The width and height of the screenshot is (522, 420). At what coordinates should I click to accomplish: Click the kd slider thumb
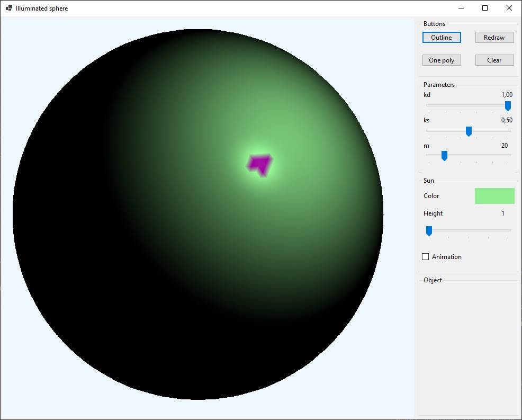click(508, 106)
